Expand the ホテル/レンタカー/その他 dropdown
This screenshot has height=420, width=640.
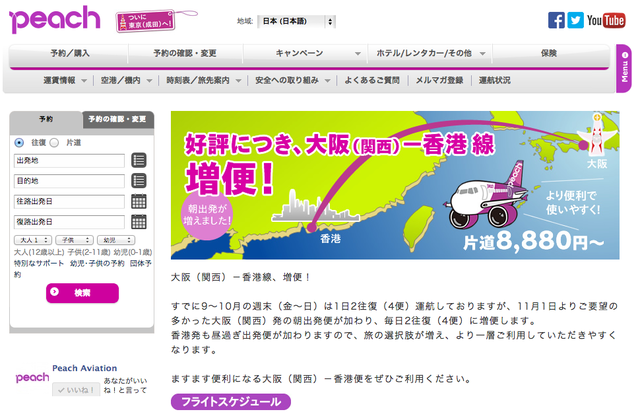482,53
